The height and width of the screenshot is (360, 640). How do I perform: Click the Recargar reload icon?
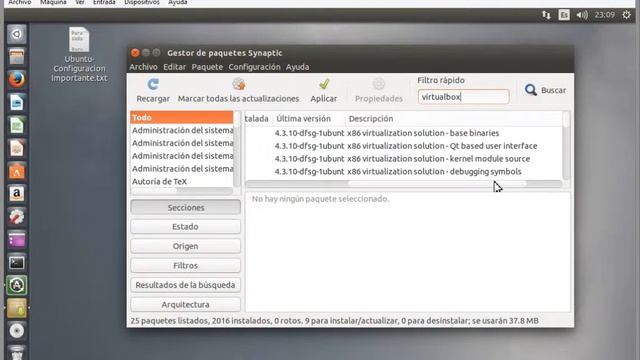(153, 84)
